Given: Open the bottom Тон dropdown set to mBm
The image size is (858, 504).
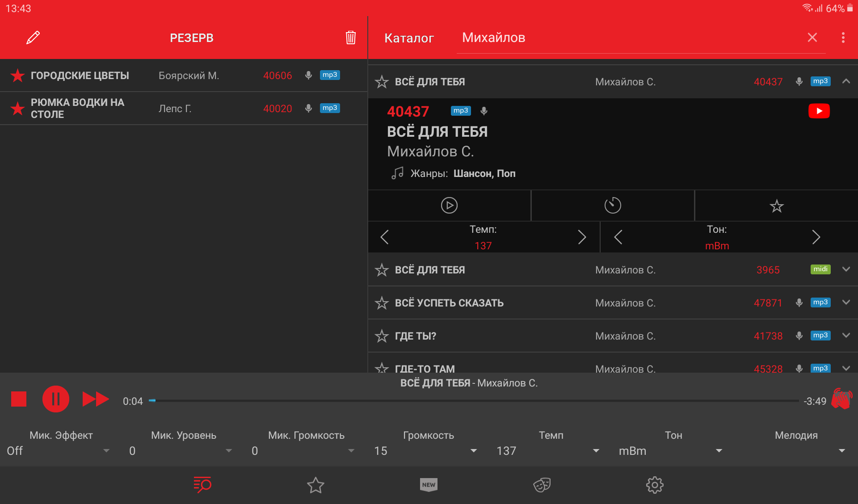Looking at the screenshot, I should (x=670, y=451).
